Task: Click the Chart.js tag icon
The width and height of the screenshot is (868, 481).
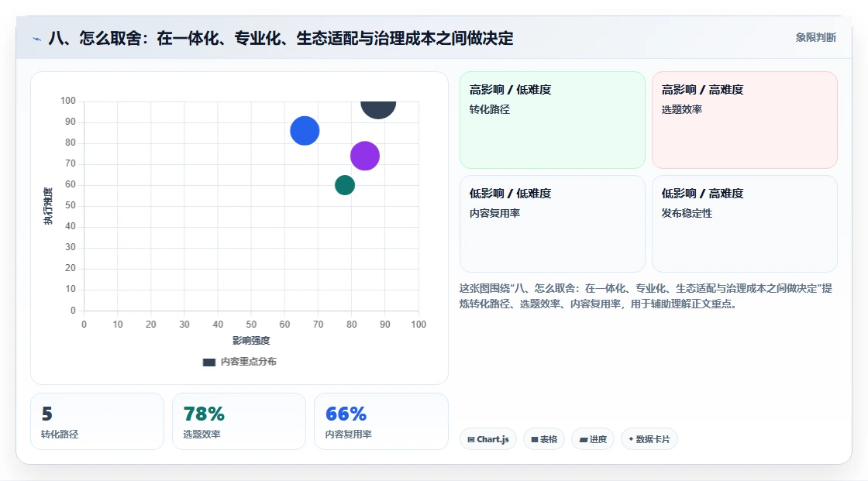Action: pyautogui.click(x=471, y=439)
